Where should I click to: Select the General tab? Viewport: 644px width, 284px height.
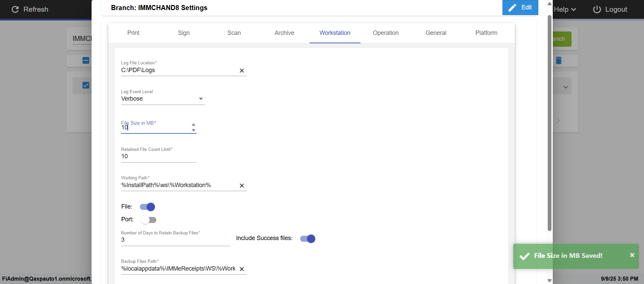pyautogui.click(x=436, y=33)
